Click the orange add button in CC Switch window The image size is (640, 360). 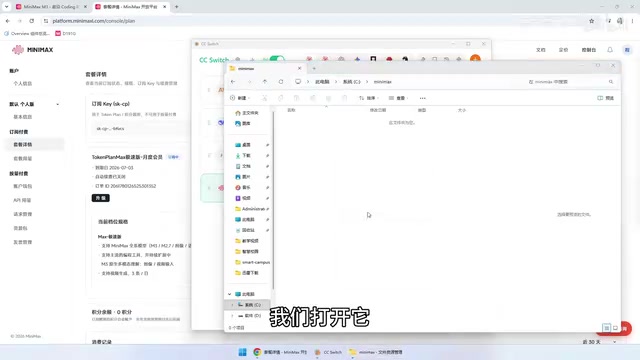475,59
